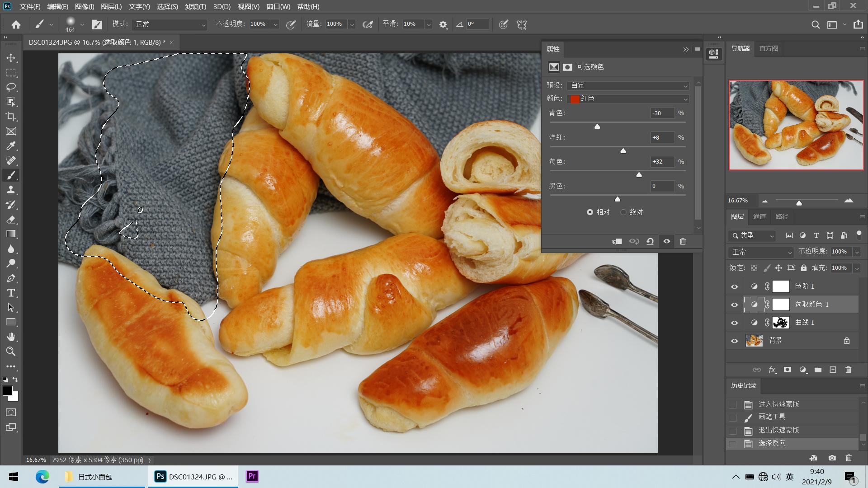Open brush smoothing options gear

(x=443, y=24)
